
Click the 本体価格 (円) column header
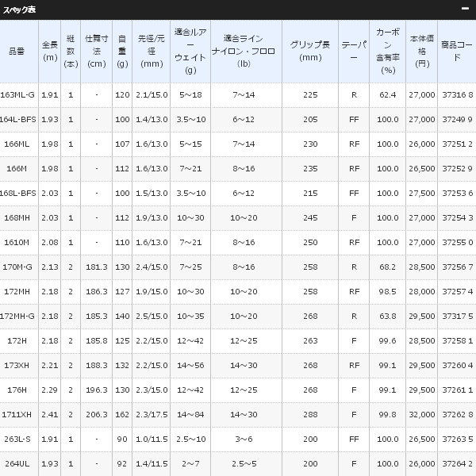tap(421, 52)
